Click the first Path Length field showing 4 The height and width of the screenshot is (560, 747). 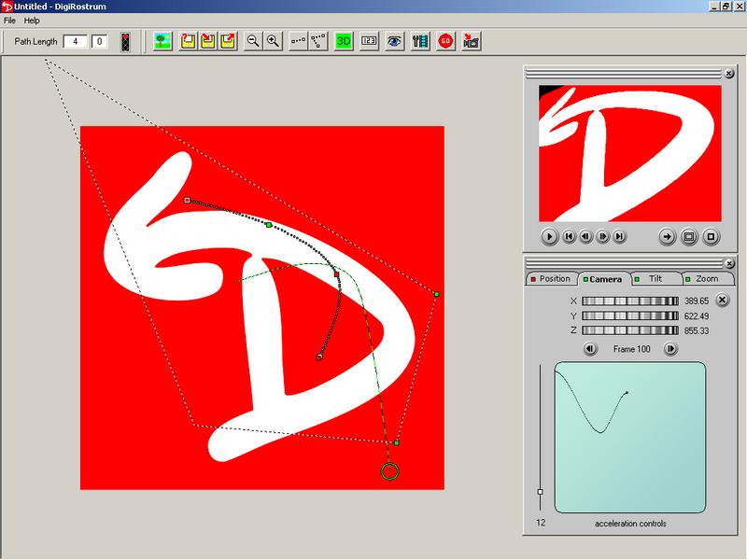(x=76, y=41)
